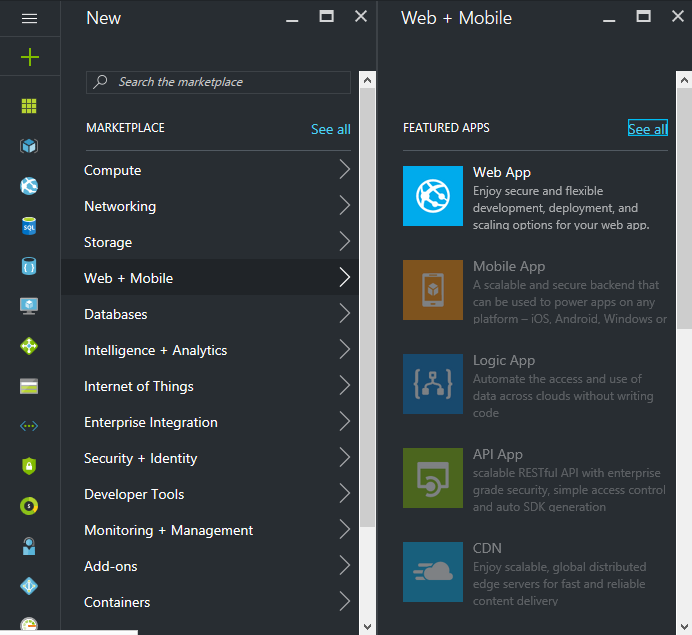
Task: Open the Logic App title link
Action: pyautogui.click(x=504, y=360)
